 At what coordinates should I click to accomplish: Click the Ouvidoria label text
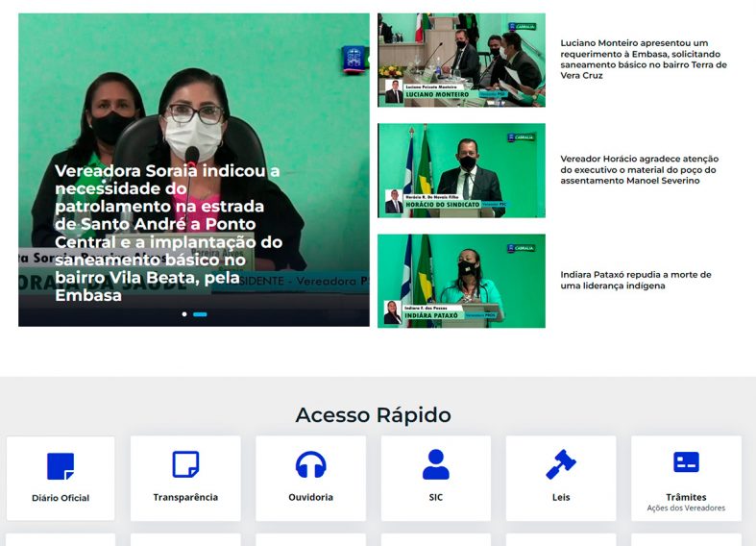(310, 497)
